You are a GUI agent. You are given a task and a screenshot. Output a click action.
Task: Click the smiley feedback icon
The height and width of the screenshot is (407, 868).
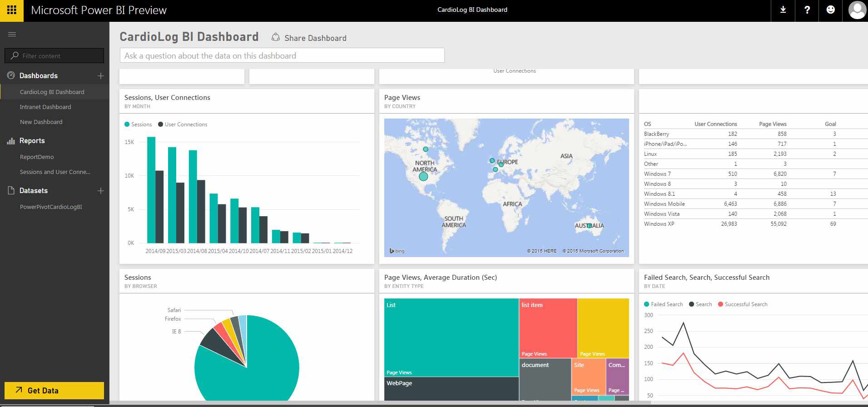tap(830, 10)
